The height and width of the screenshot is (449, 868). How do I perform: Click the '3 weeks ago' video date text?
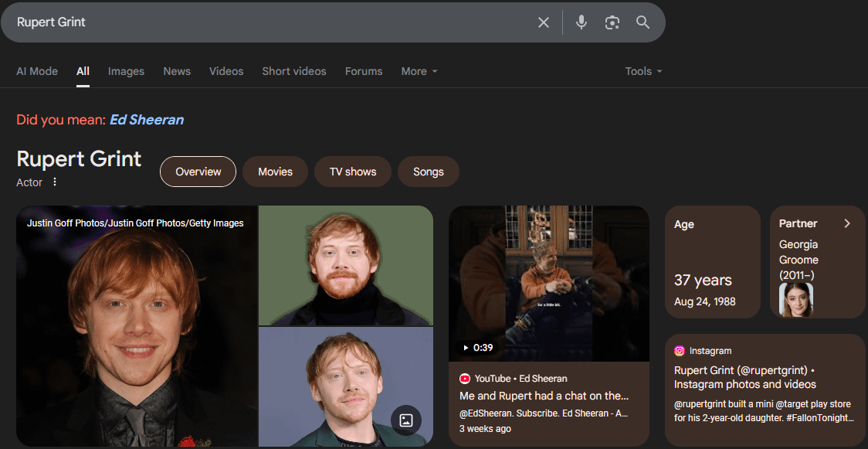[486, 429]
